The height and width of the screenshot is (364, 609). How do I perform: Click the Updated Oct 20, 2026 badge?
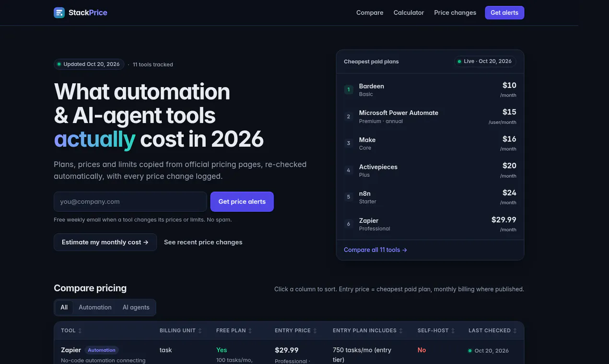click(x=89, y=64)
